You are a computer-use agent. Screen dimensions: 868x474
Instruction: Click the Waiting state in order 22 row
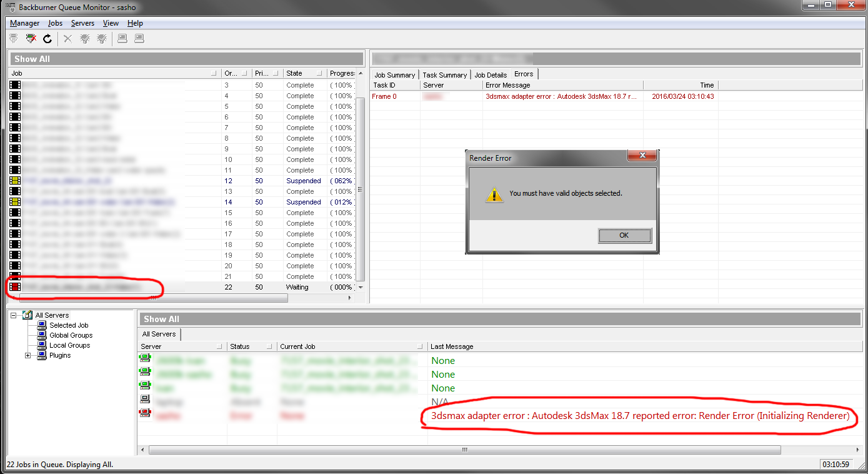(297, 287)
